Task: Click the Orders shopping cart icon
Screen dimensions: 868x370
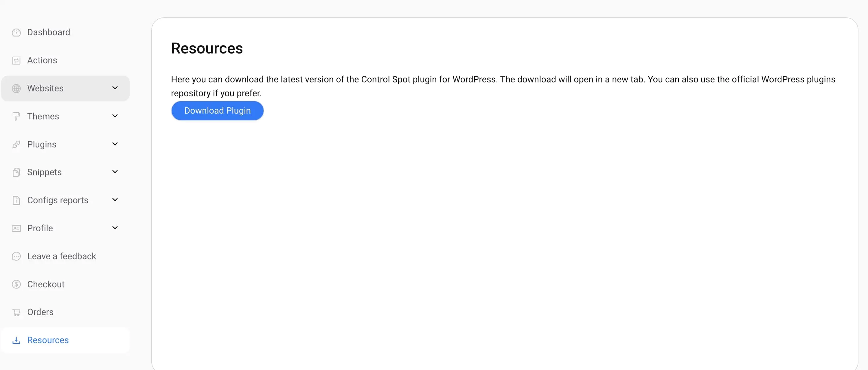Action: click(x=16, y=312)
